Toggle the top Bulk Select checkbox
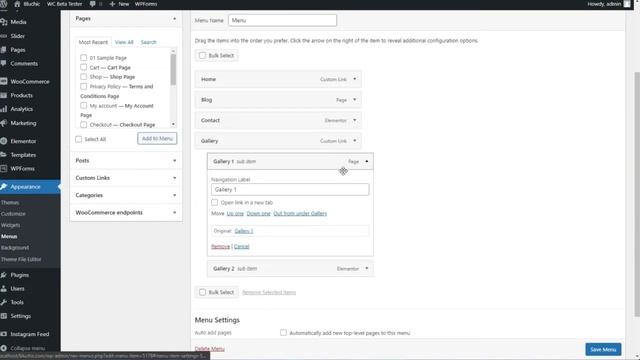Image resolution: width=640 pixels, height=360 pixels. [202, 55]
